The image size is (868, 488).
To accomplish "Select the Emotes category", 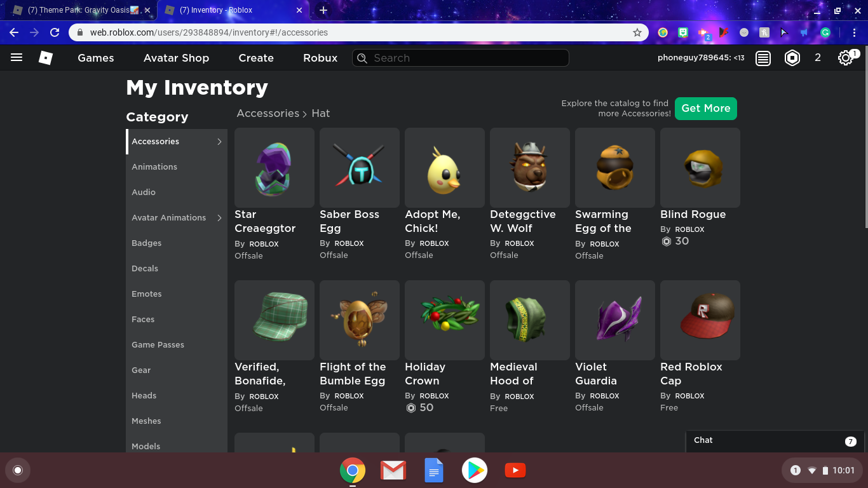I will click(x=177, y=294).
